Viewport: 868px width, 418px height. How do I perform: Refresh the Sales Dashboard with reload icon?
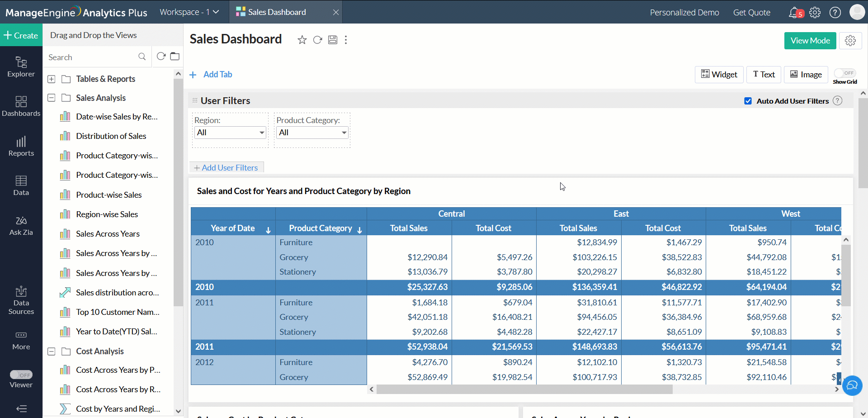(317, 40)
